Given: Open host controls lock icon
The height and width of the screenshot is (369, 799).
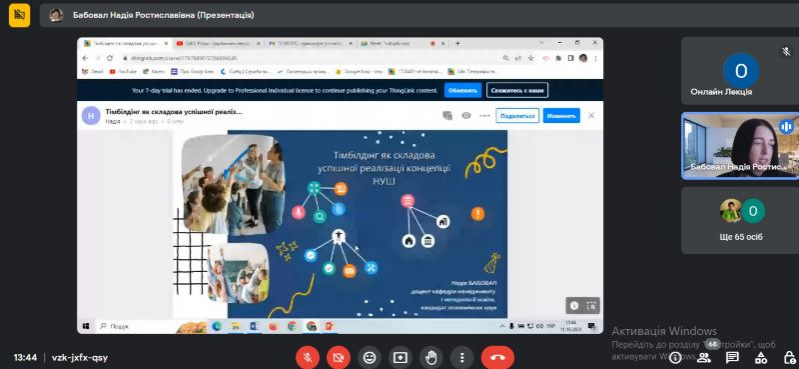Looking at the screenshot, I should click(789, 357).
